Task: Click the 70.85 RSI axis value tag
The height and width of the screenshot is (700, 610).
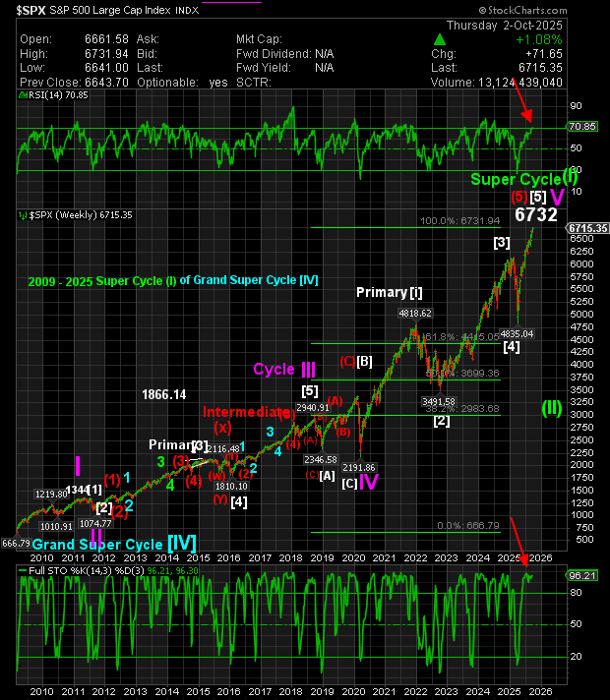Action: coord(582,127)
